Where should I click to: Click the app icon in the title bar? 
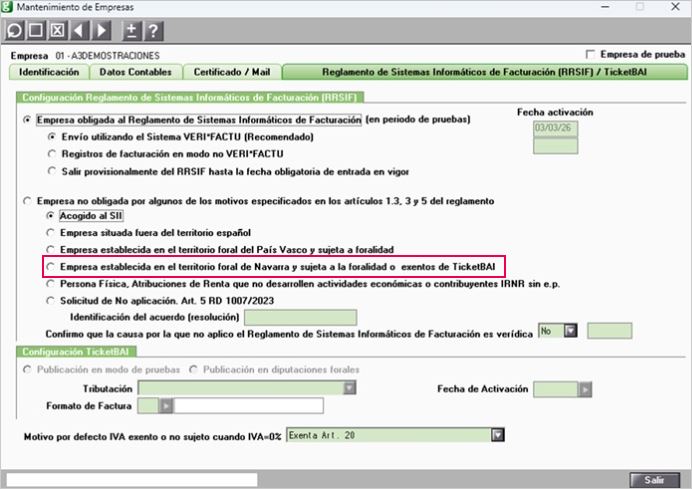(x=7, y=7)
